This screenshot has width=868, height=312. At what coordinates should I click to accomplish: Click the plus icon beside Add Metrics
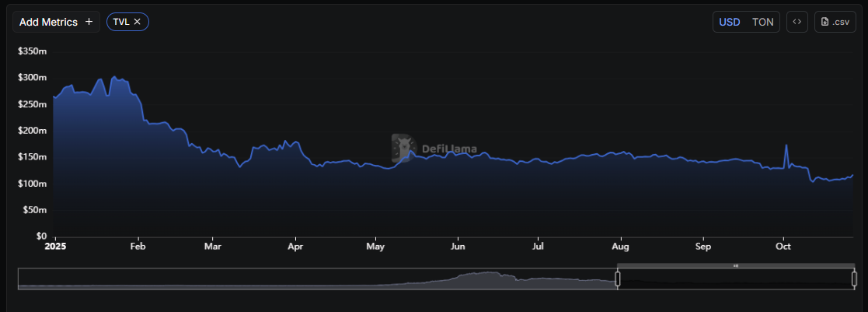coord(89,22)
